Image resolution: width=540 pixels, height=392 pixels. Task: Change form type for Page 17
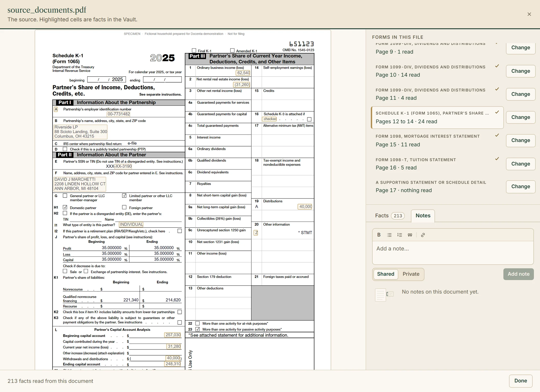coord(520,186)
